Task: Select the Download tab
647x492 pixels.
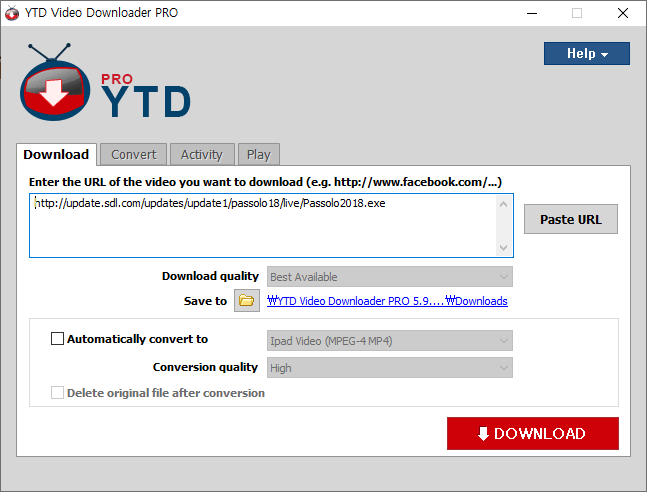Action: tap(57, 154)
